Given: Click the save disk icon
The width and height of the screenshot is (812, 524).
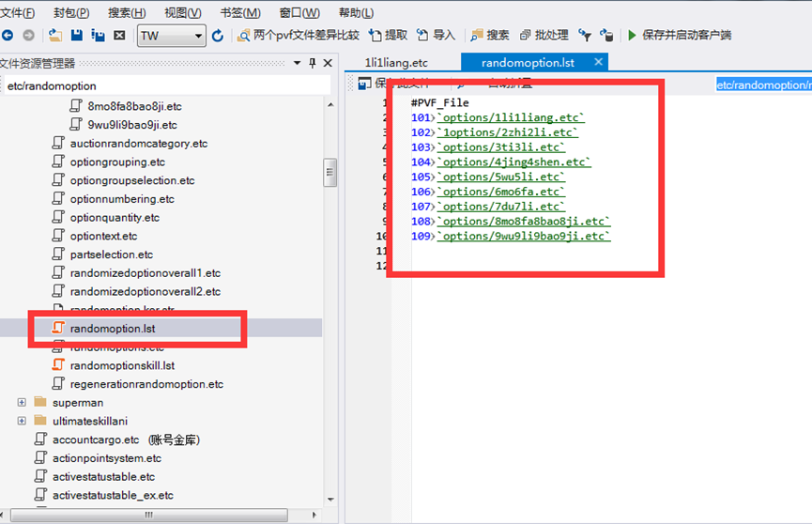Looking at the screenshot, I should pos(76,36).
